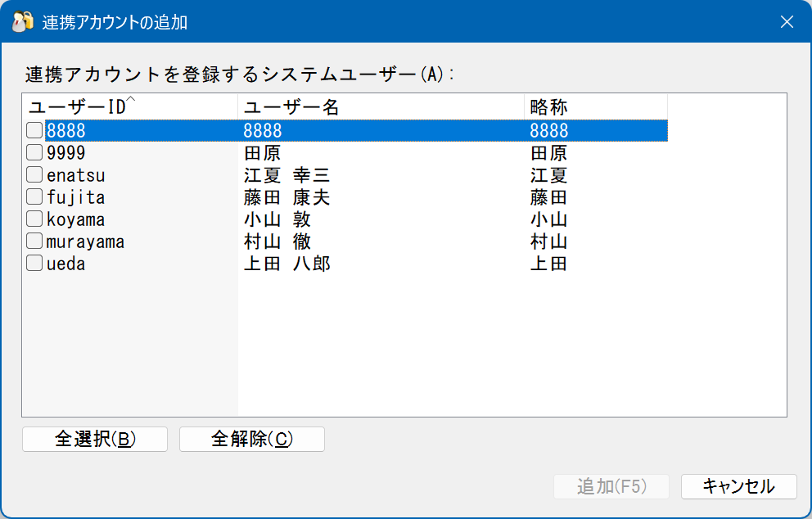Image resolution: width=812 pixels, height=519 pixels.
Task: Select the row showing 江夏 幸三
Action: click(x=327, y=174)
